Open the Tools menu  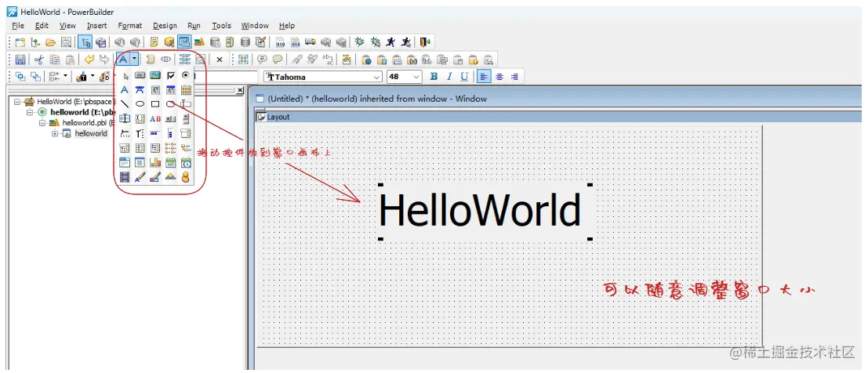coord(221,25)
